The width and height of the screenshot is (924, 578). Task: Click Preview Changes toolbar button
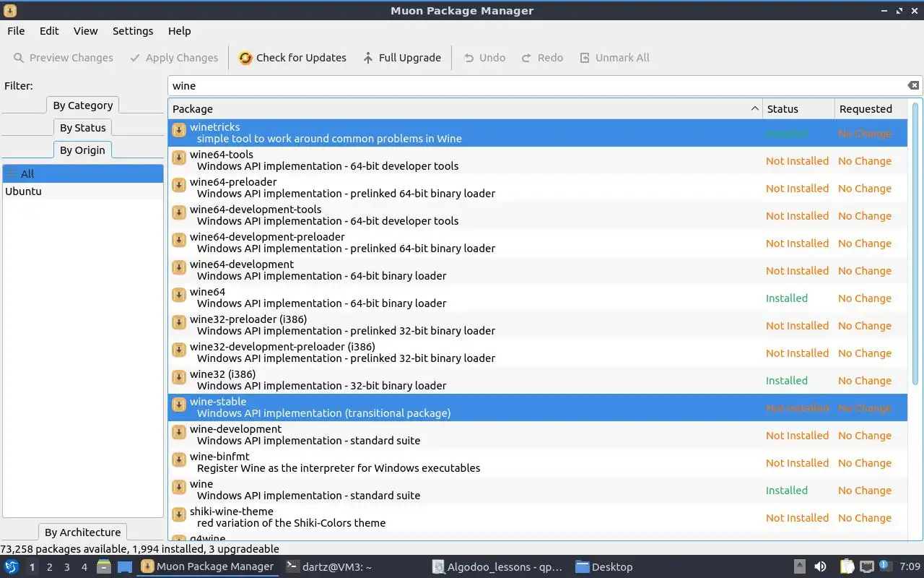(x=64, y=58)
